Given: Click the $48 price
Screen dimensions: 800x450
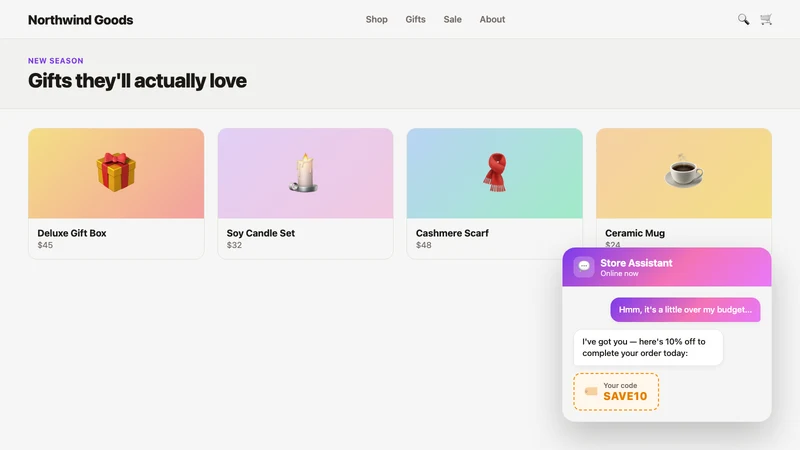Looking at the screenshot, I should pos(423,245).
